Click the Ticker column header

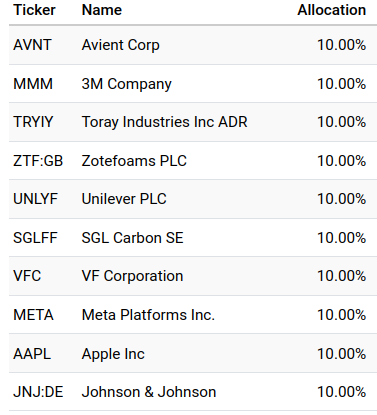(x=34, y=10)
